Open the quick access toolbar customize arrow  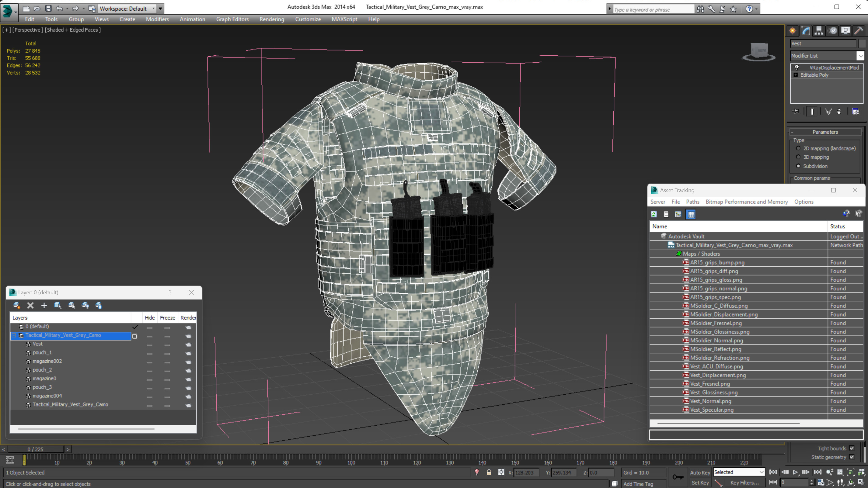tap(160, 9)
